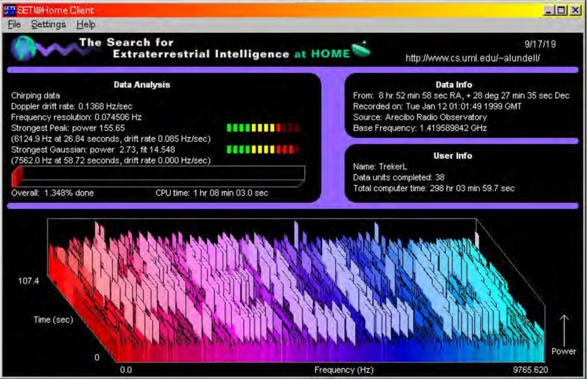Close the SETI@Home Client window
The image size is (588, 379).
point(575,10)
